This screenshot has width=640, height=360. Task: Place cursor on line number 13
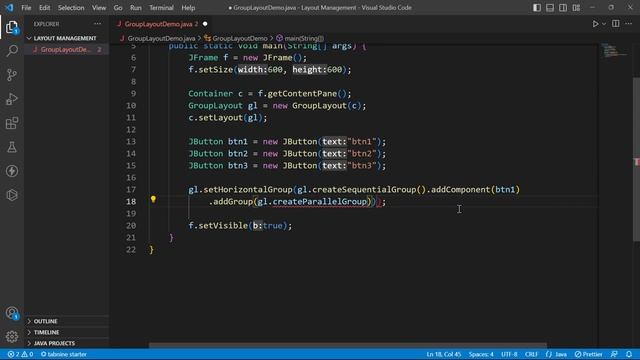coord(131,142)
